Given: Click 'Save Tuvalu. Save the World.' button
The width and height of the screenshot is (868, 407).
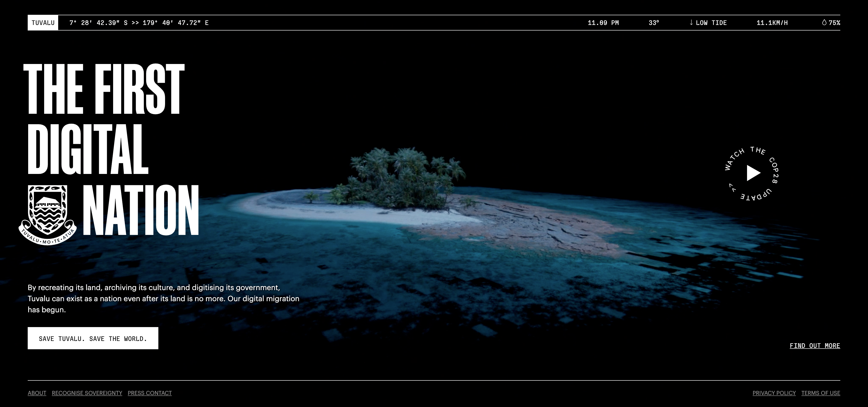Looking at the screenshot, I should click(x=93, y=338).
